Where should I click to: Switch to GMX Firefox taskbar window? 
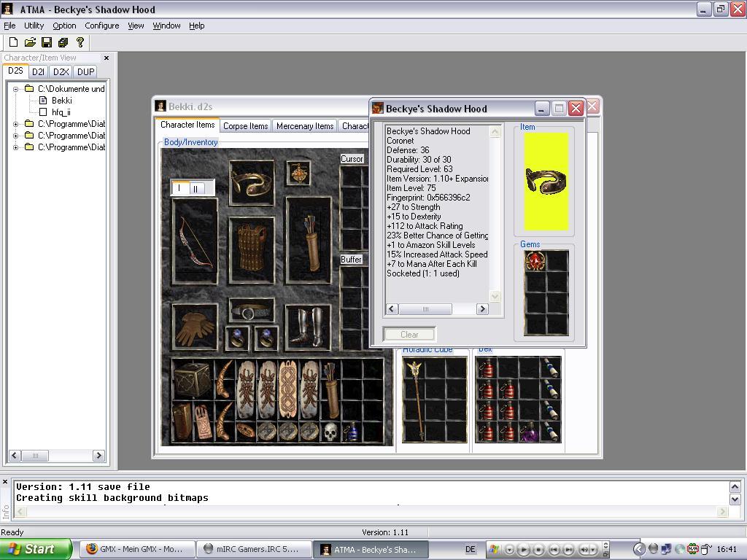click(x=136, y=549)
